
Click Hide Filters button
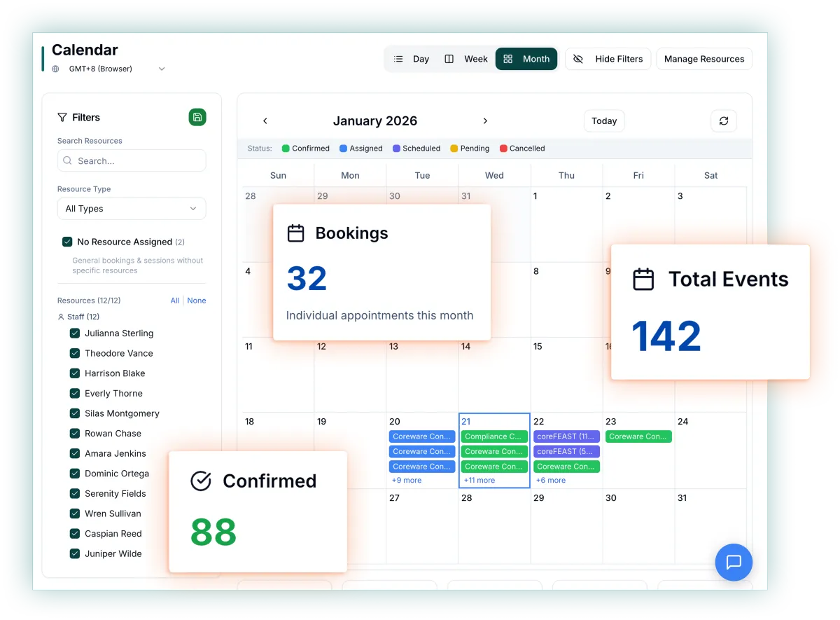(x=608, y=59)
